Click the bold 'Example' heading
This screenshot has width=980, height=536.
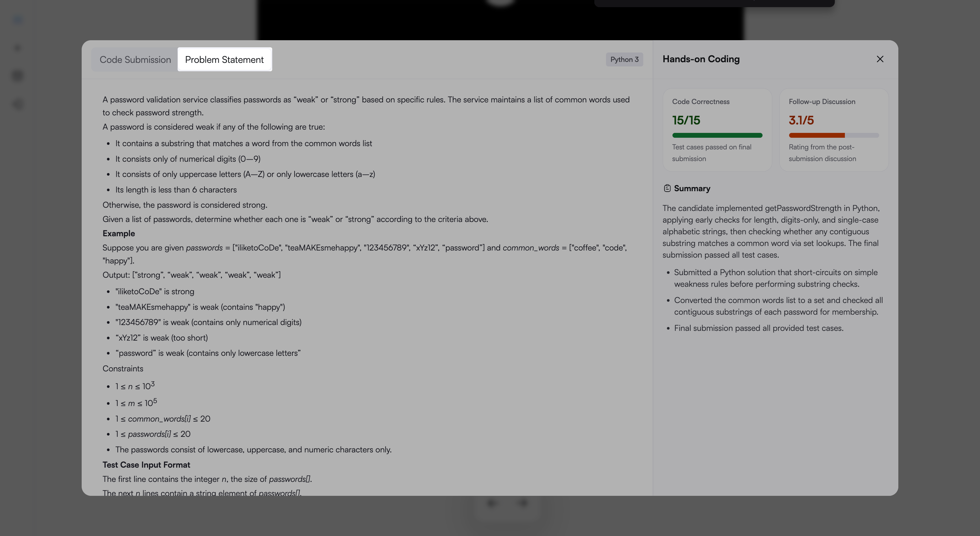tap(119, 233)
